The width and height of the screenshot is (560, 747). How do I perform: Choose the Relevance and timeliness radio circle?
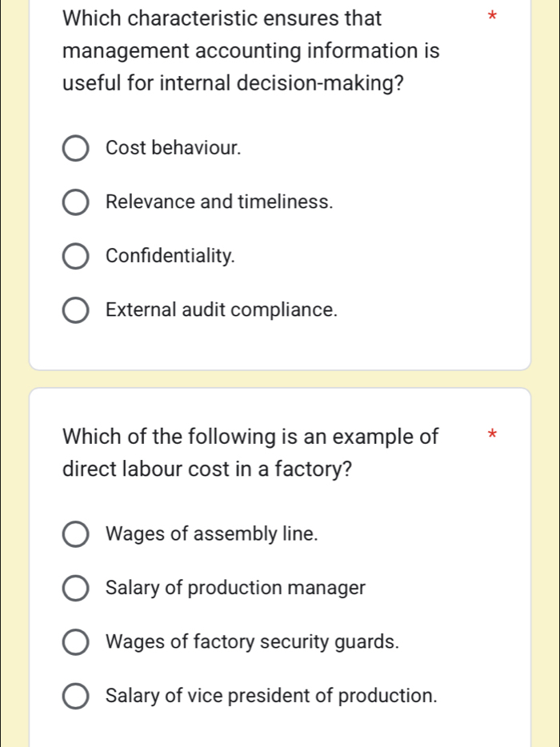coord(76,203)
